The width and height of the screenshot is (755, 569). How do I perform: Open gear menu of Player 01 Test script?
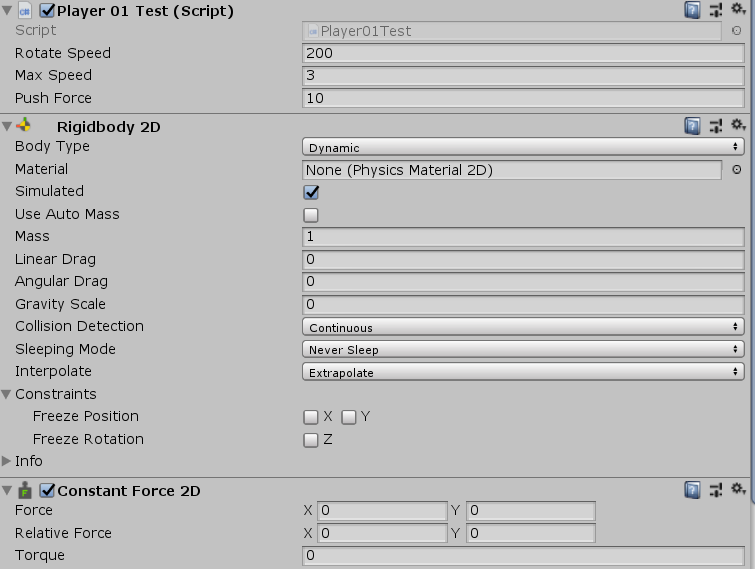[x=738, y=9]
